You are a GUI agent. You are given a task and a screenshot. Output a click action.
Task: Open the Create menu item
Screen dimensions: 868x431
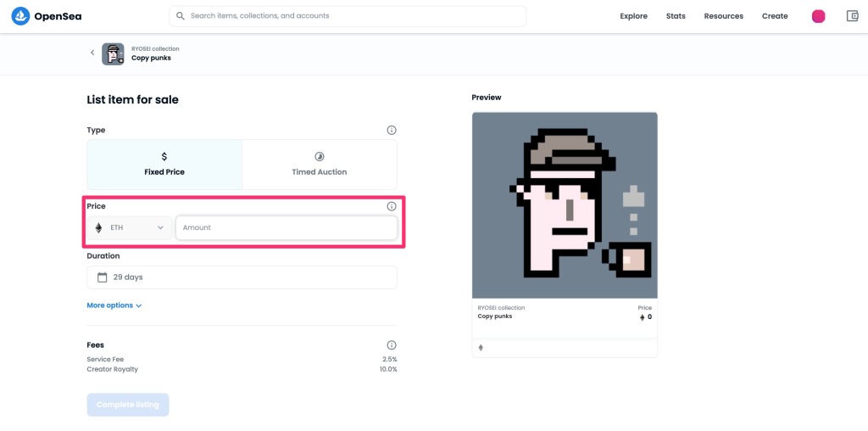pyautogui.click(x=775, y=16)
